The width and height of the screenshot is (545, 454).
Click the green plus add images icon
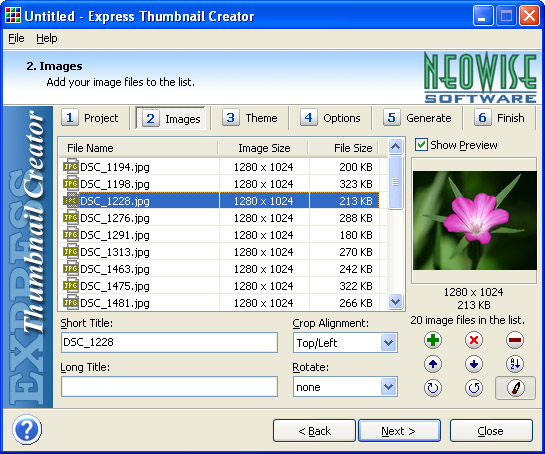point(433,340)
